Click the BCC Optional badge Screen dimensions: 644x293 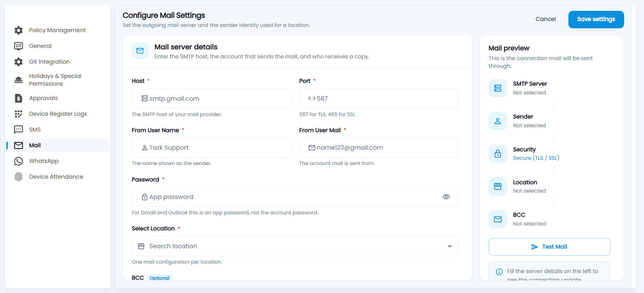[160, 278]
